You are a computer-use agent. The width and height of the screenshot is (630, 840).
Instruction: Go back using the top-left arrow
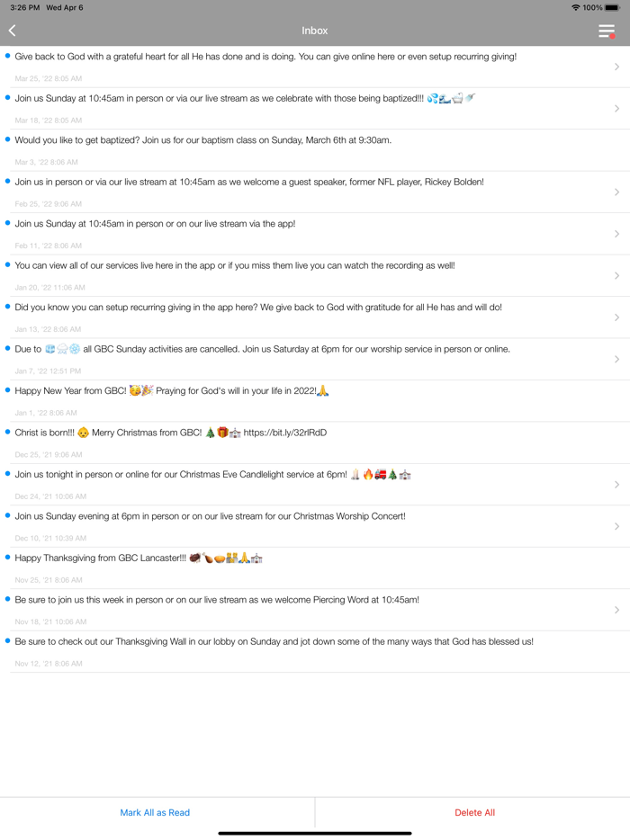[13, 31]
